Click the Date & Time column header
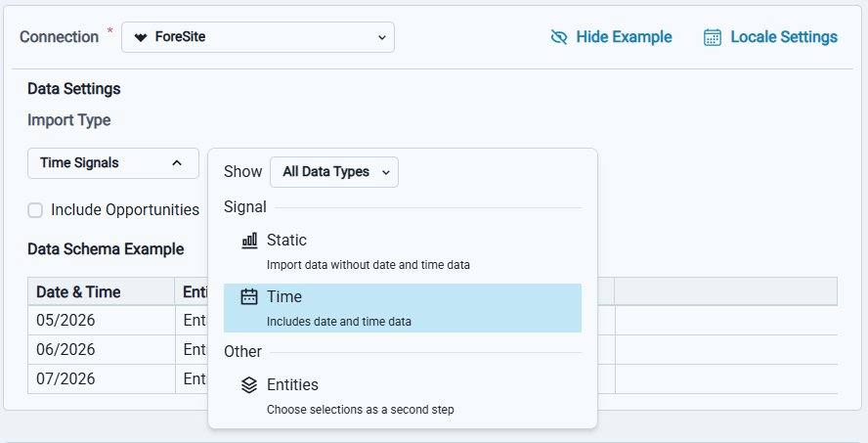Image resolution: width=868 pixels, height=443 pixels. point(102,291)
